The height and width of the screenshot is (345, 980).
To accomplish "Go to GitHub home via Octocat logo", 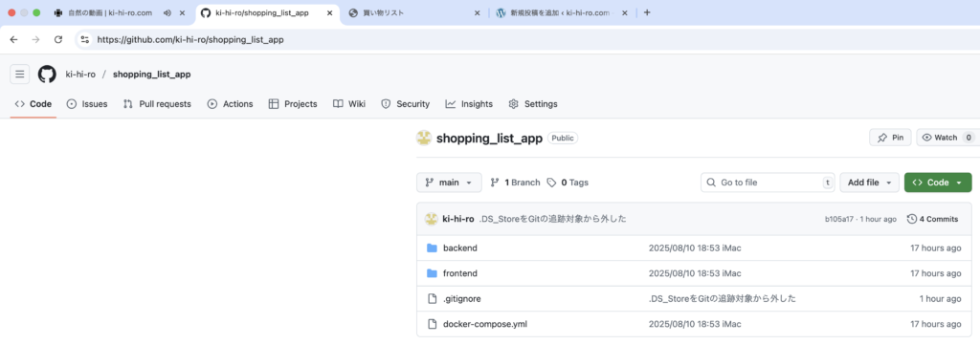I will click(x=47, y=75).
